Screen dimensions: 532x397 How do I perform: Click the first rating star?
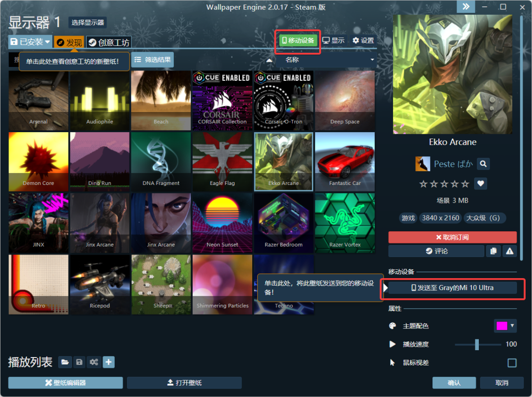click(423, 184)
